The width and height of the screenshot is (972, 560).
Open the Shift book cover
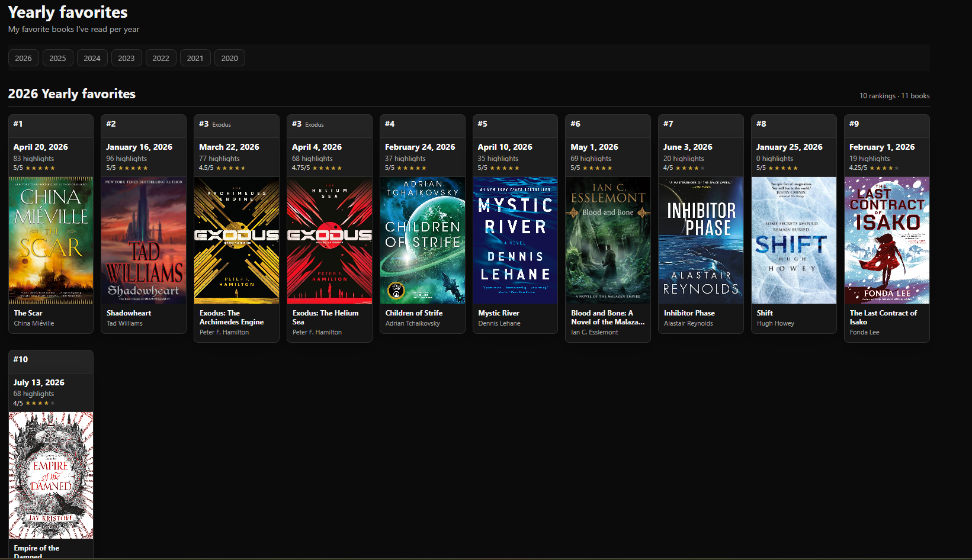794,240
